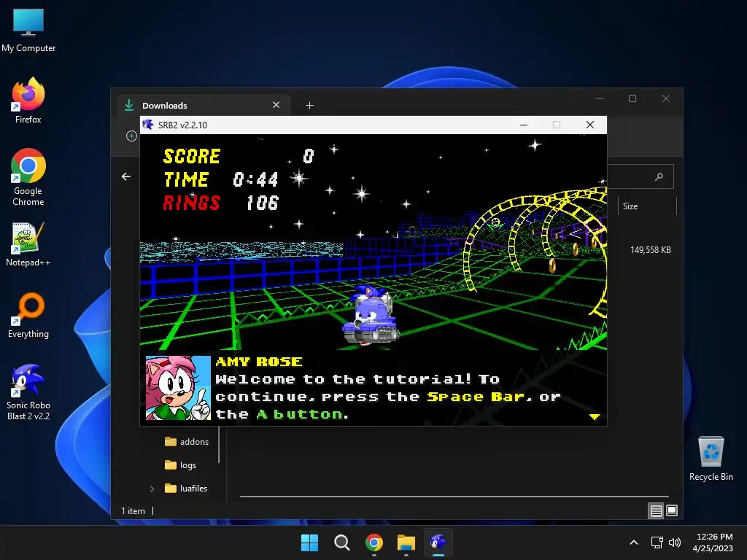Switch to details view layout
This screenshot has height=560, width=747.
(x=656, y=511)
